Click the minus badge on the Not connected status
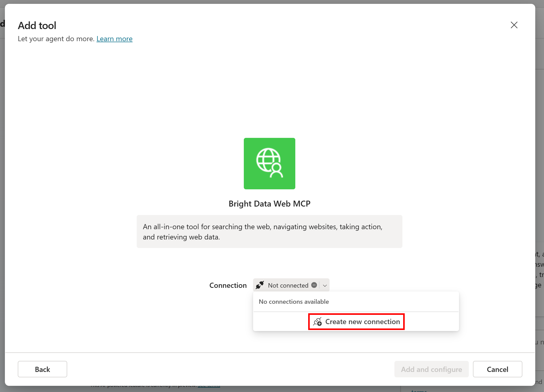 (x=314, y=285)
